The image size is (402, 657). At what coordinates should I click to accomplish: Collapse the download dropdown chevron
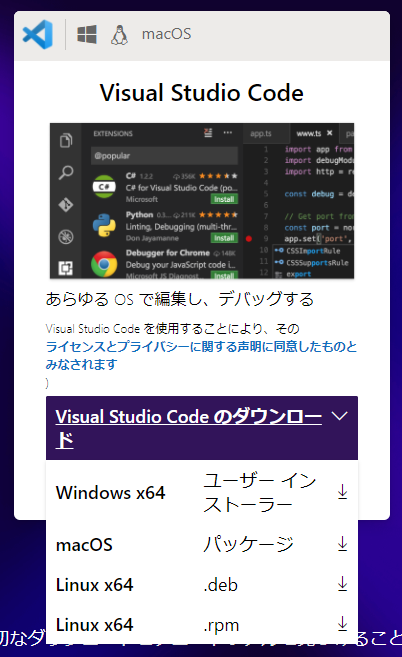click(x=340, y=416)
